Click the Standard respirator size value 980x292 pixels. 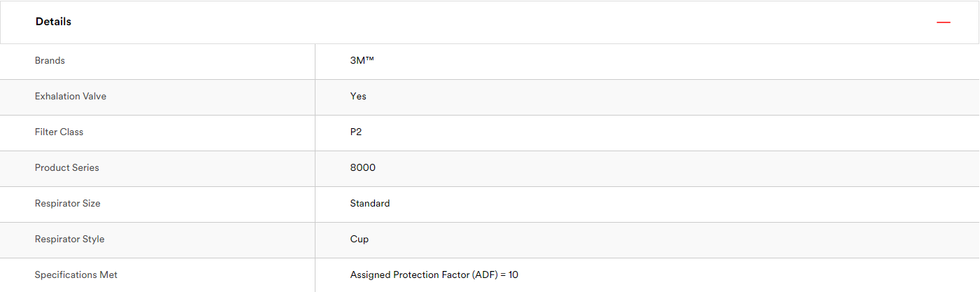370,204
